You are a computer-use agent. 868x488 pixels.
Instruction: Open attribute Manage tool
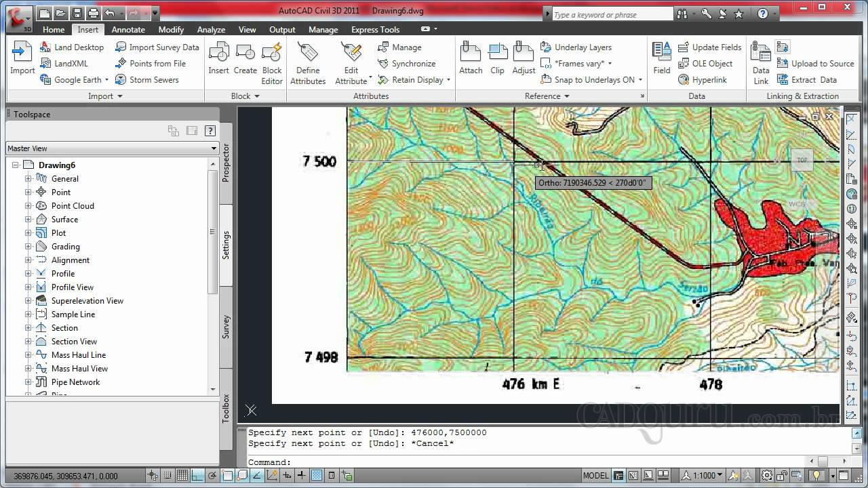(x=400, y=47)
